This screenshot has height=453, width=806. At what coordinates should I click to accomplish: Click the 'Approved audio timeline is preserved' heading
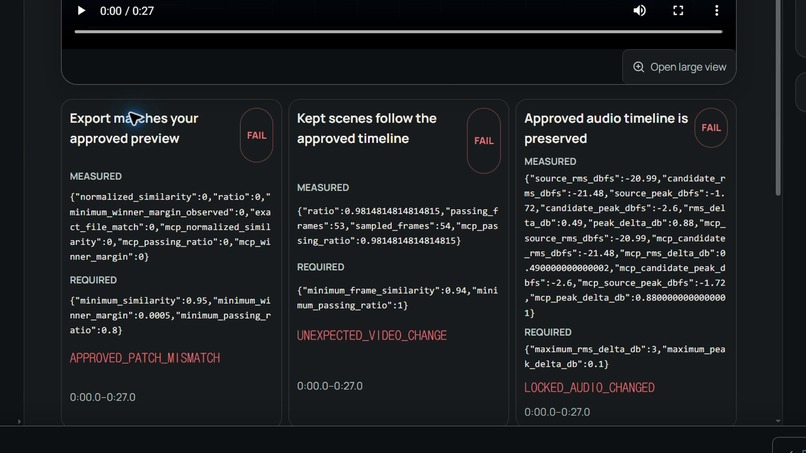point(606,129)
